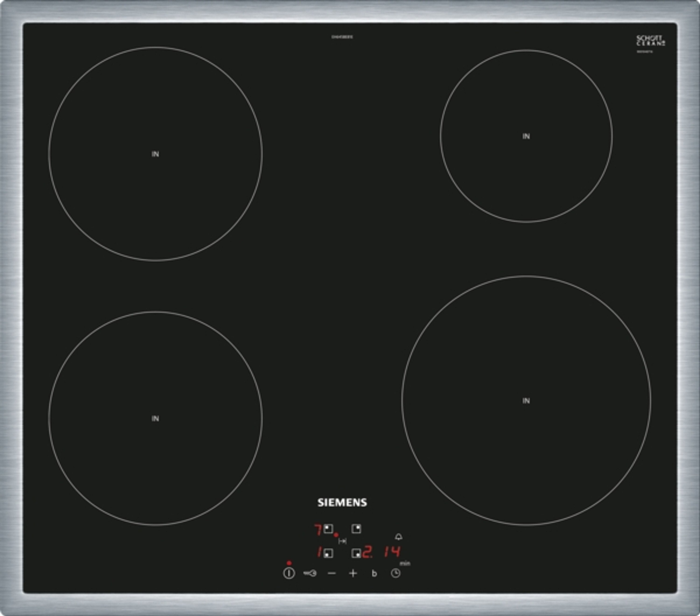Tap the SIEMENS brand logo
This screenshot has width=700, height=616.
(x=342, y=502)
